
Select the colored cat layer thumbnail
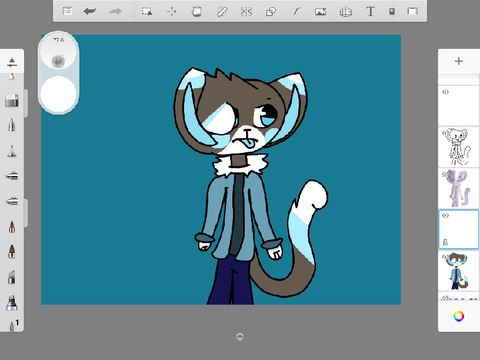459,271
